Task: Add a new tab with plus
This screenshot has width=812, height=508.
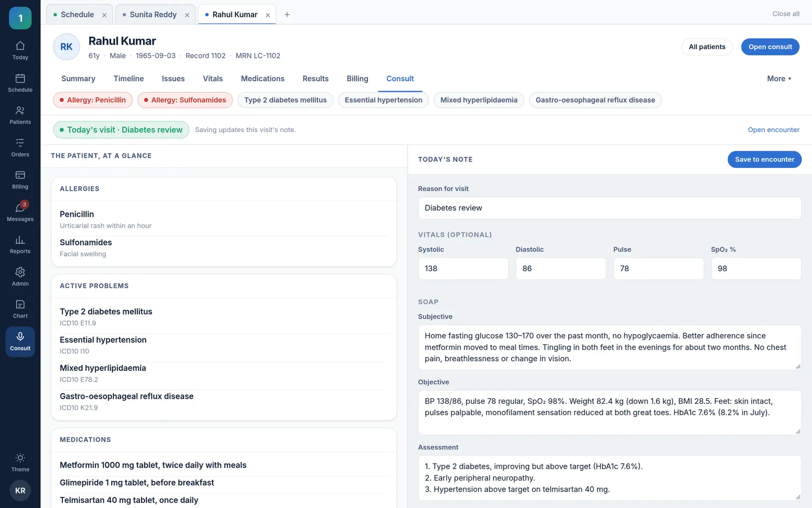Action: tap(287, 15)
